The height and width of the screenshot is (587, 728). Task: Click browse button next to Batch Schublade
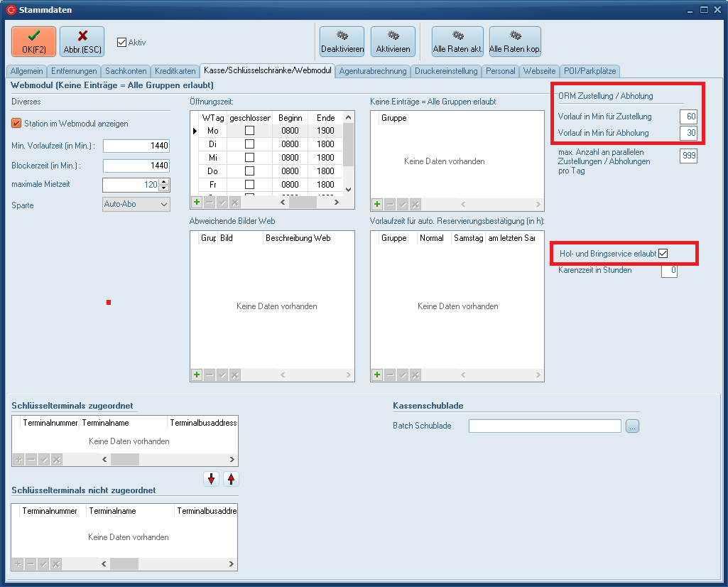click(633, 426)
